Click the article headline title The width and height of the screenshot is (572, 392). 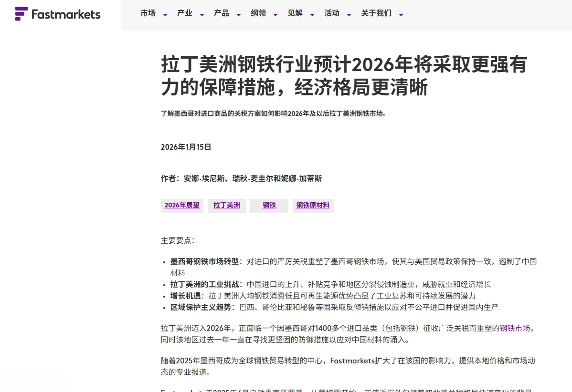click(343, 76)
